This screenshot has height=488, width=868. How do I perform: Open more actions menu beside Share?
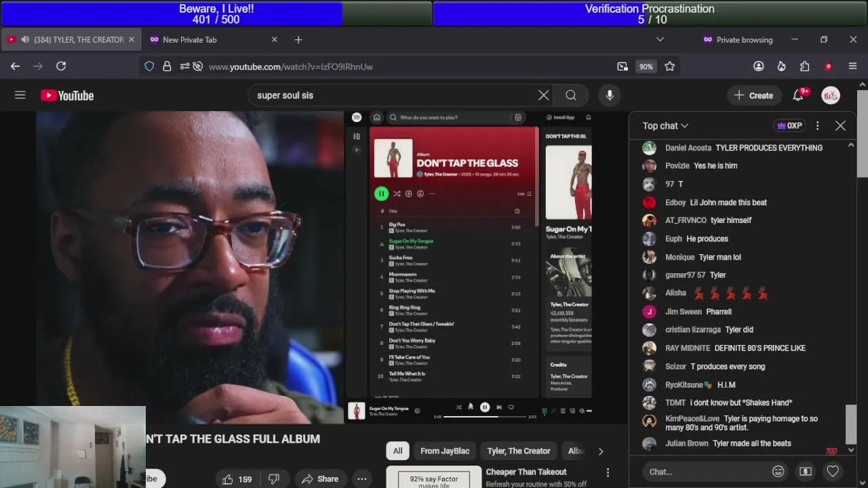click(x=362, y=479)
